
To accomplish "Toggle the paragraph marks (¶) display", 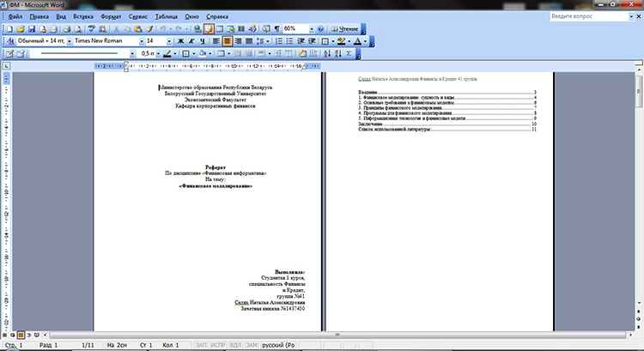I will click(x=276, y=28).
